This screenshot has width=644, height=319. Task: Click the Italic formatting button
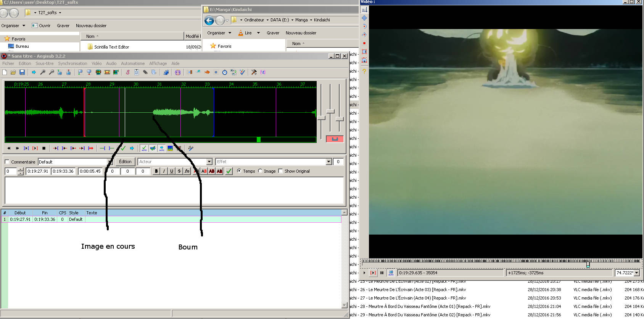pyautogui.click(x=164, y=171)
